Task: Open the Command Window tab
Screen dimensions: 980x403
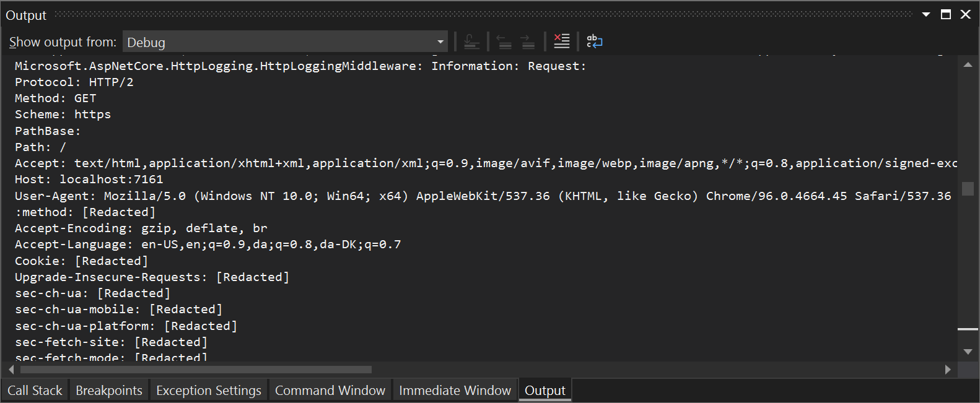Action: point(330,391)
